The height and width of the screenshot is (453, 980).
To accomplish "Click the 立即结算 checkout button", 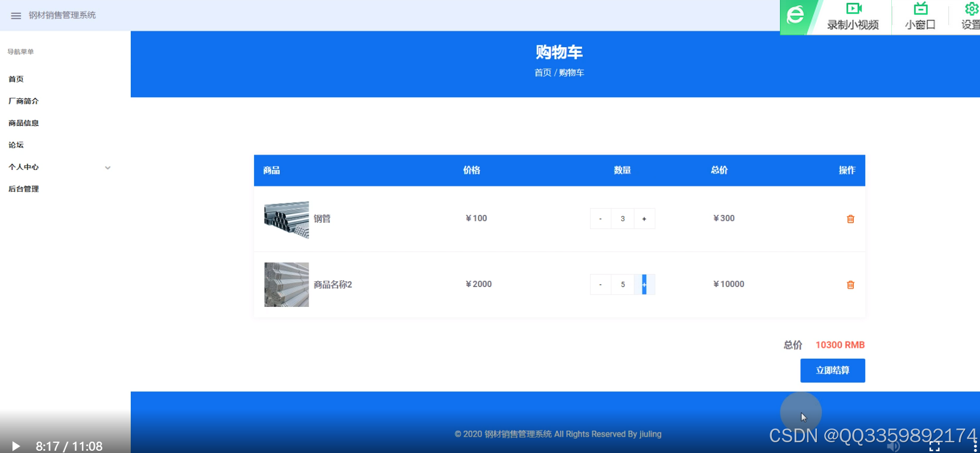I will 832,371.
